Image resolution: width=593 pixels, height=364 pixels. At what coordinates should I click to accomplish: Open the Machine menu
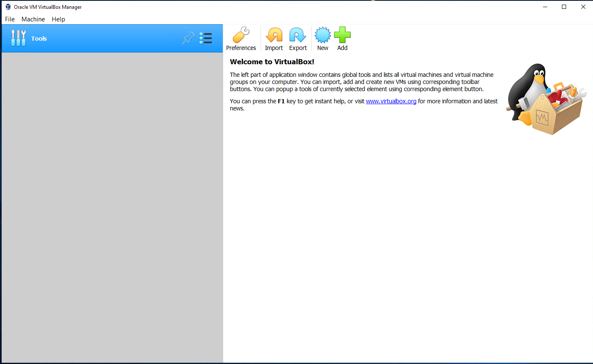pos(33,19)
